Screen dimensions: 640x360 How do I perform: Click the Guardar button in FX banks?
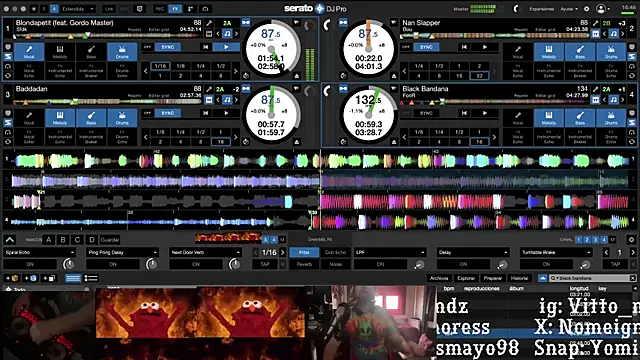pos(110,240)
